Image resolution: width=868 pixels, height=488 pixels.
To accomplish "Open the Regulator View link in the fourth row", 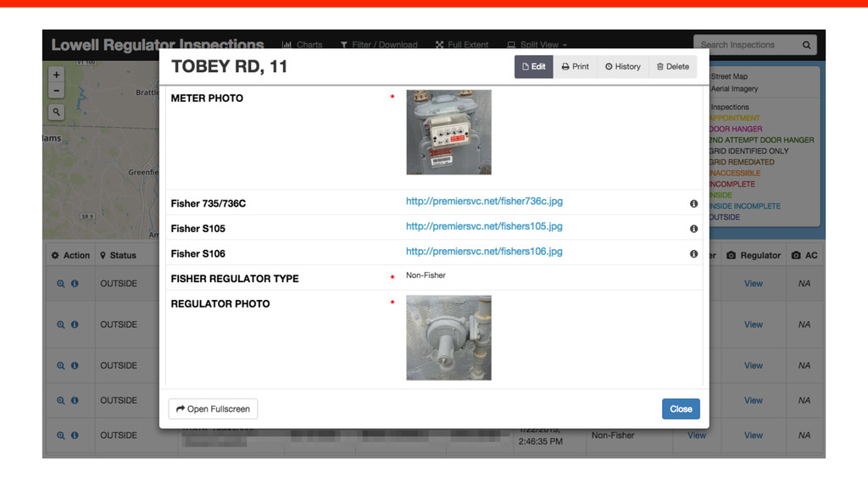I will (753, 400).
